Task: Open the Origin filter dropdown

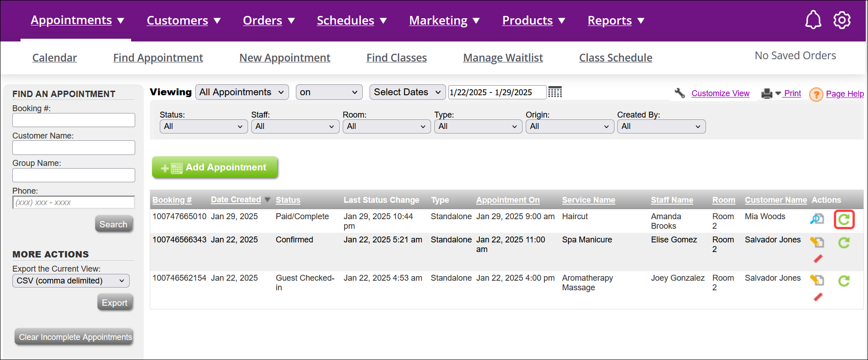Action: coord(569,126)
